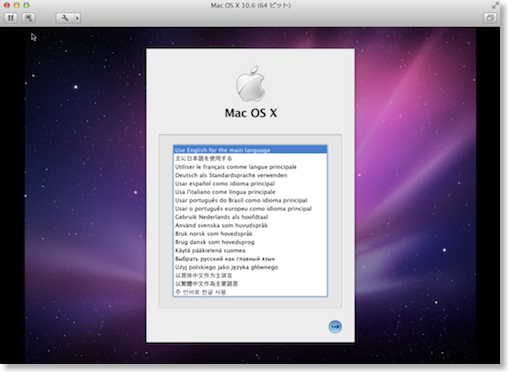The image size is (508, 372).
Task: Close the Mac OS X 10.6 VM window
Action: point(7,5)
